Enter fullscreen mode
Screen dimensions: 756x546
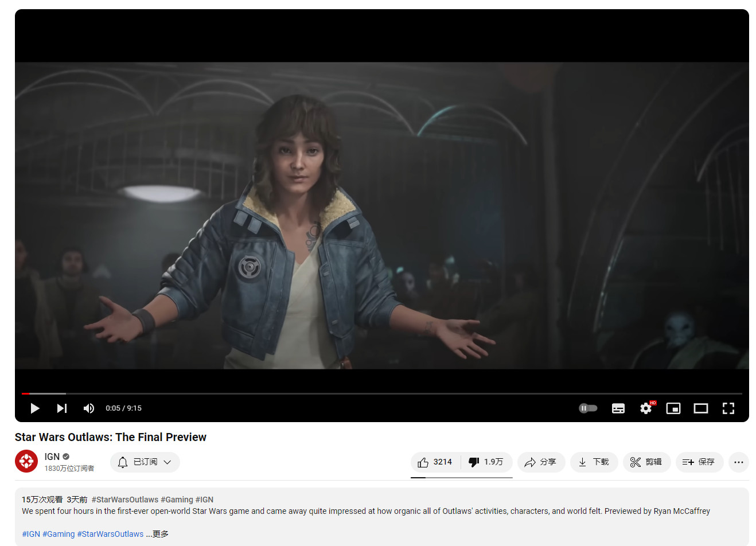pos(728,408)
